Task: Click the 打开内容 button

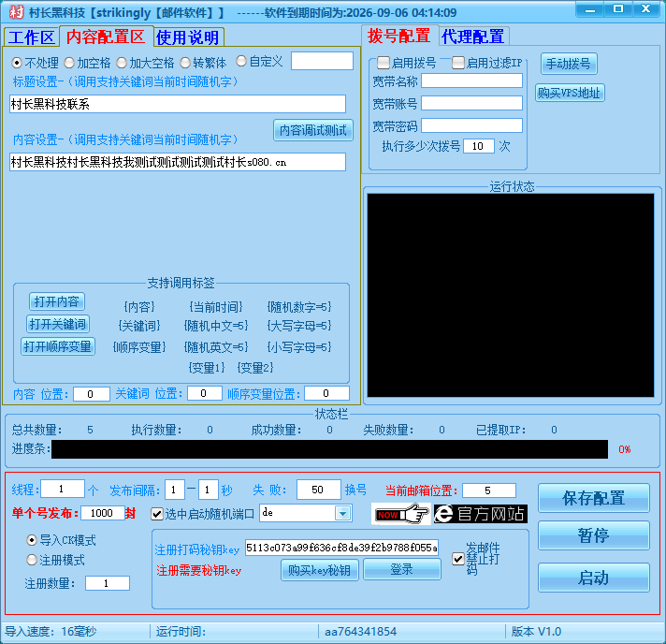Action: (x=56, y=301)
